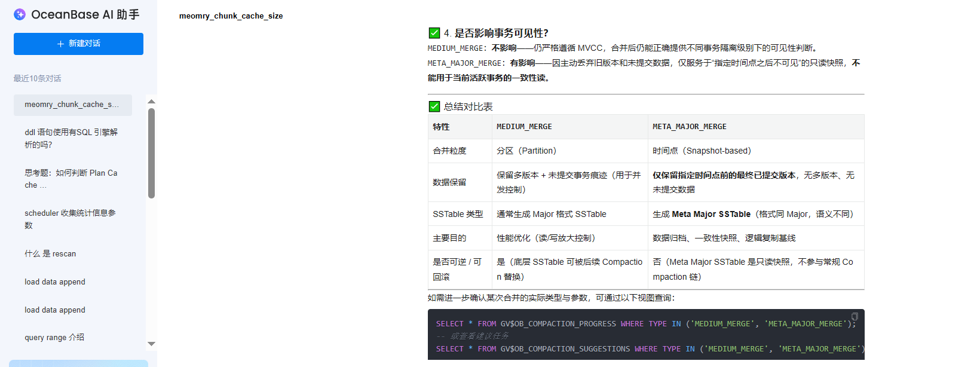This screenshot has height=367, width=980.
Task: Click the 最近10条对话 section label
Action: coord(37,78)
